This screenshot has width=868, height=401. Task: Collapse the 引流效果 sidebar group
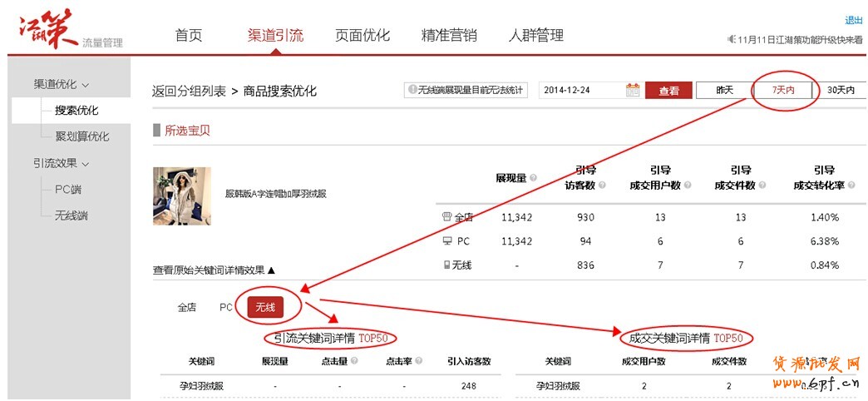click(62, 163)
